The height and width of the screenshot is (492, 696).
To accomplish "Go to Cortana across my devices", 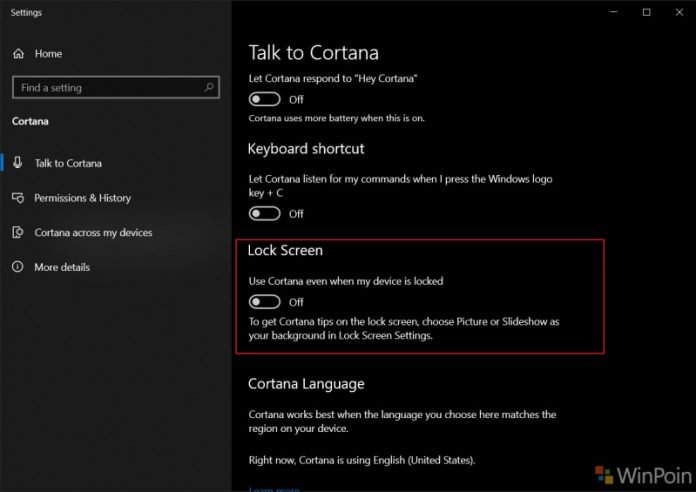I will coord(93,233).
